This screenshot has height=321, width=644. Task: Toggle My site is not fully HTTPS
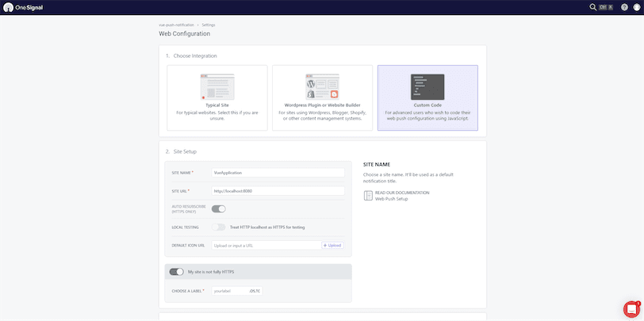click(x=177, y=272)
